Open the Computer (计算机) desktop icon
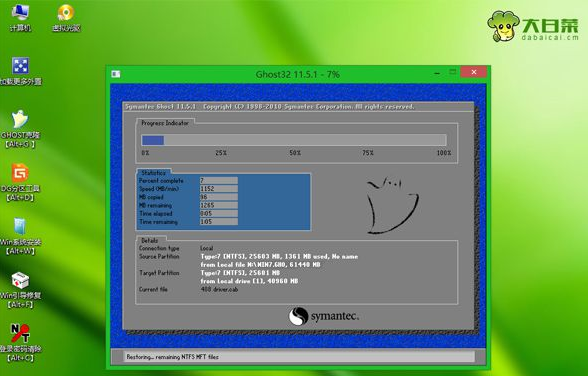Image resolution: width=588 pixels, height=376 pixels. pyautogui.click(x=20, y=17)
